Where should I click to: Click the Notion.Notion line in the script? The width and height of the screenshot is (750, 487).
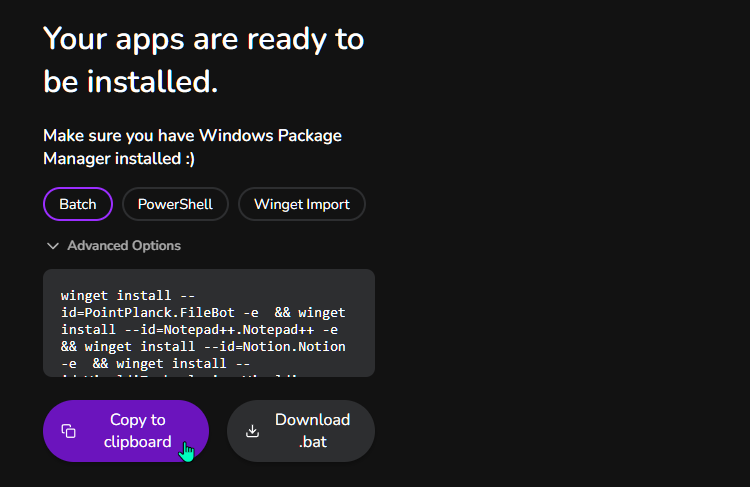click(203, 347)
